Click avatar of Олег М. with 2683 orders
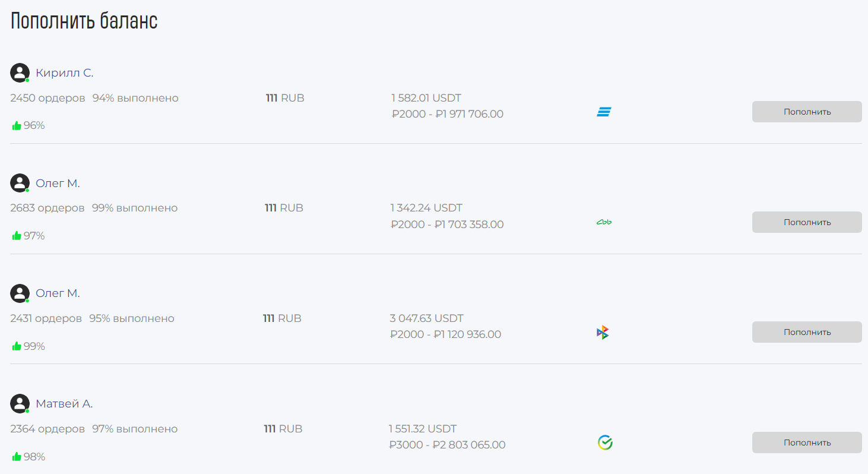Image resolution: width=868 pixels, height=474 pixels. click(x=20, y=183)
